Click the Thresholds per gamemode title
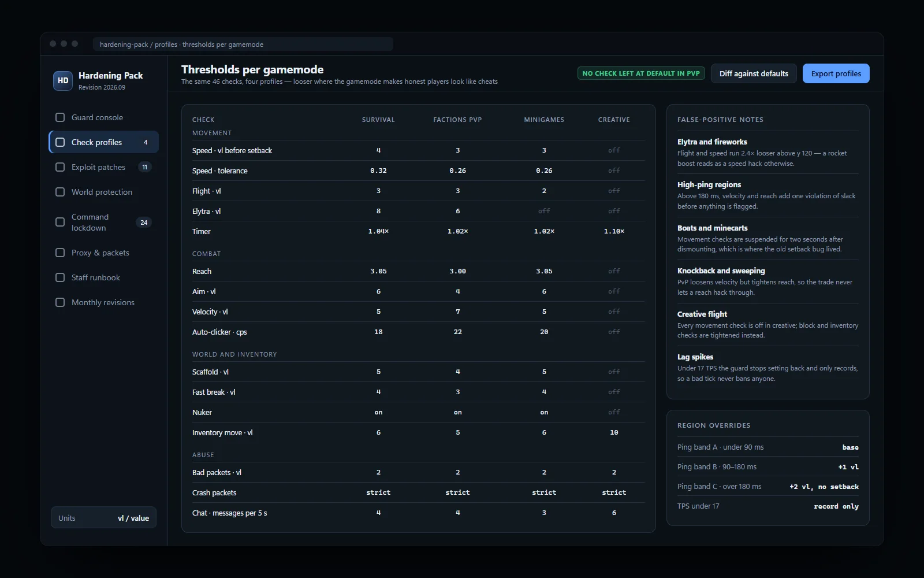This screenshot has width=924, height=578. coord(252,69)
